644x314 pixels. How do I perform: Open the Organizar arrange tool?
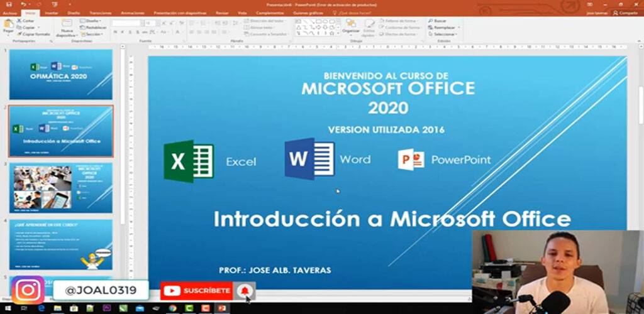click(351, 26)
